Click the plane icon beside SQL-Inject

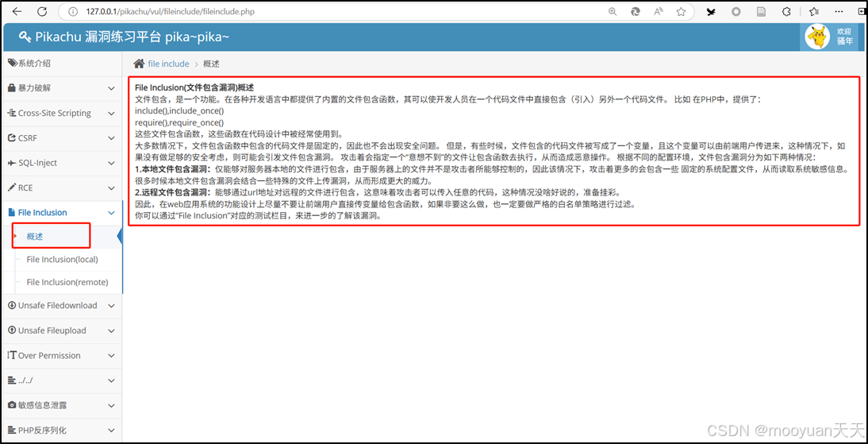click(12, 163)
